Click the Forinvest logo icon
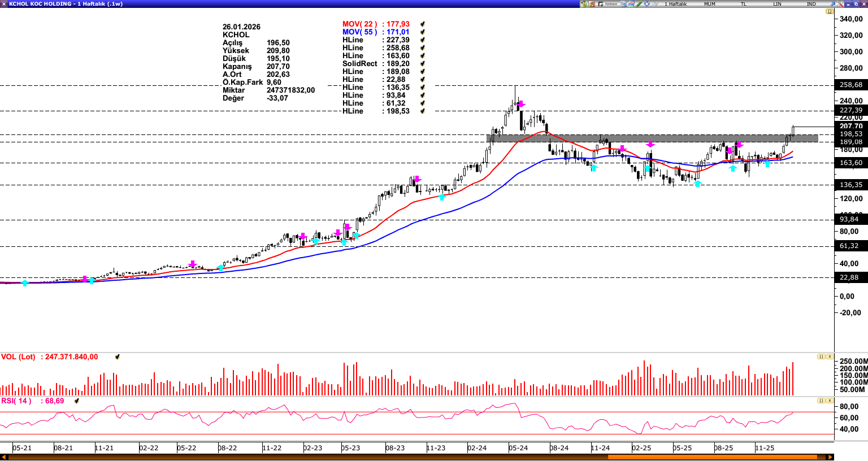 607,4
